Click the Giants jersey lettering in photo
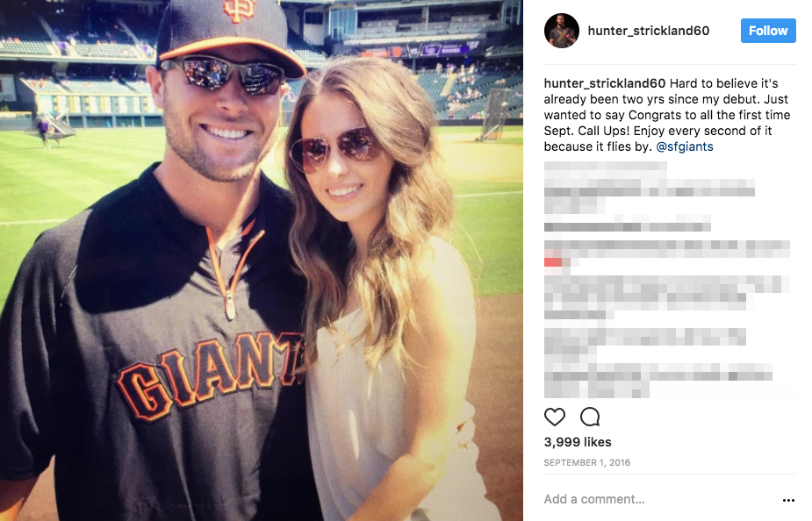This screenshot has height=521, width=812. click(209, 375)
